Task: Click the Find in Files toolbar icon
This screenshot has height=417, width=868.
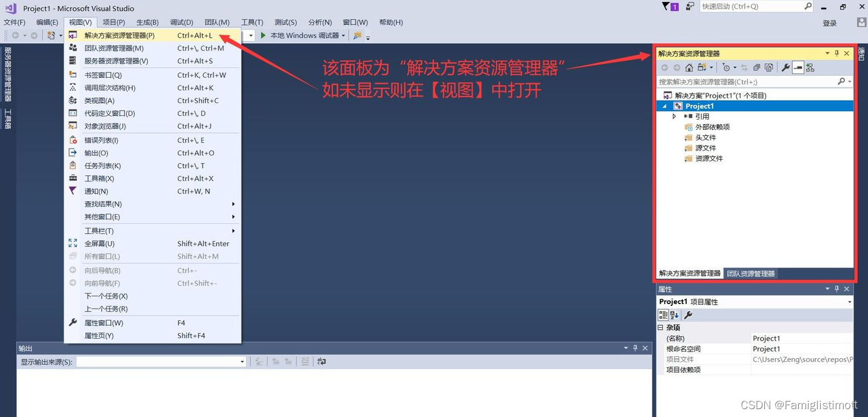Action: point(357,35)
